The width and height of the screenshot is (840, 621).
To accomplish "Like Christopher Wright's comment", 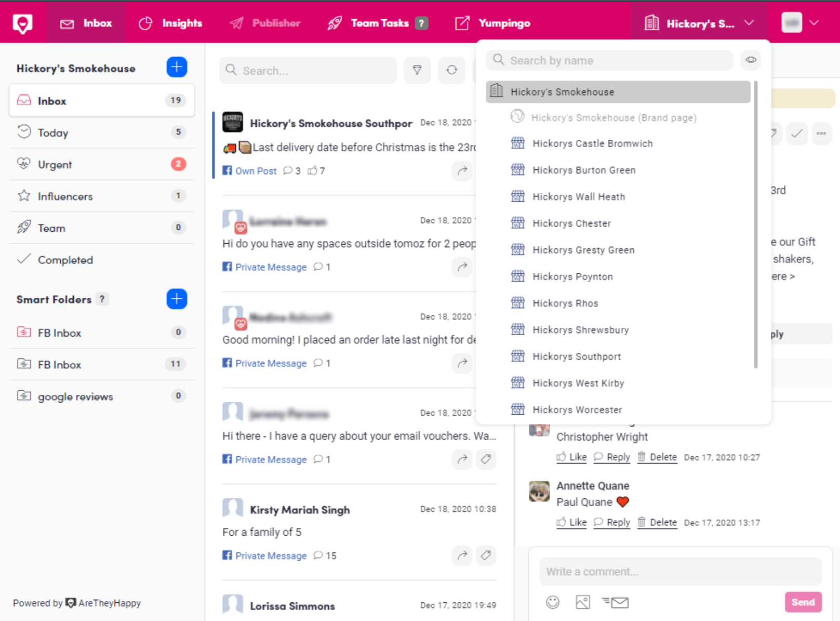I will pyautogui.click(x=572, y=457).
